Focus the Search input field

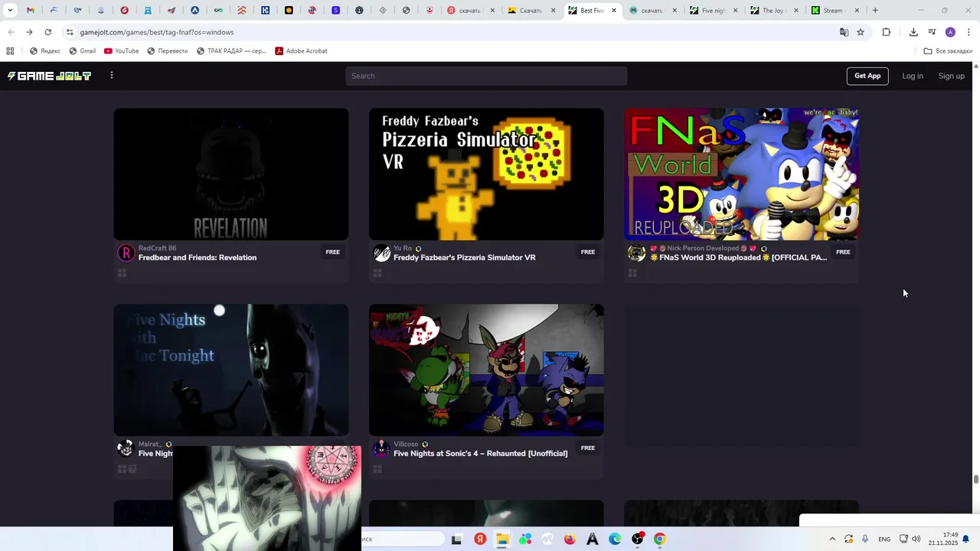[x=486, y=76]
